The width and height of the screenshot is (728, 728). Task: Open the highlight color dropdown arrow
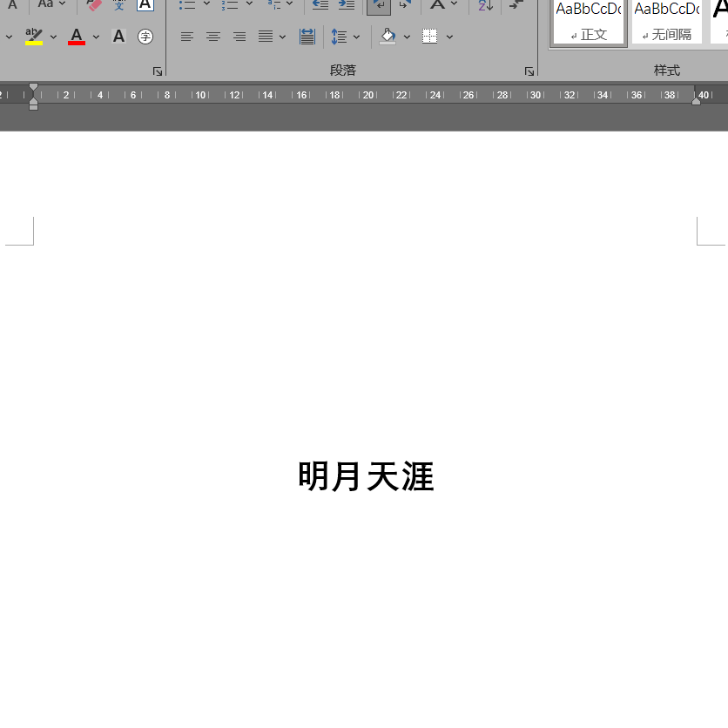(53, 37)
